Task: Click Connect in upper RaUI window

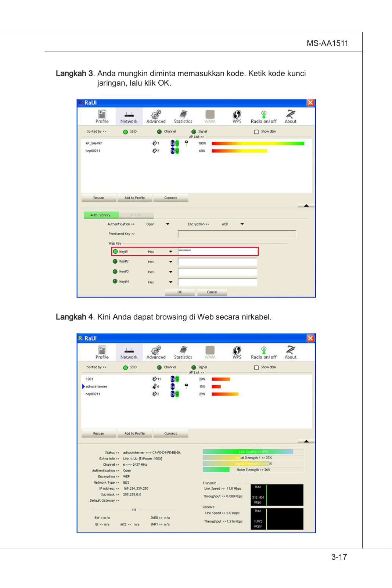Action: click(170, 198)
